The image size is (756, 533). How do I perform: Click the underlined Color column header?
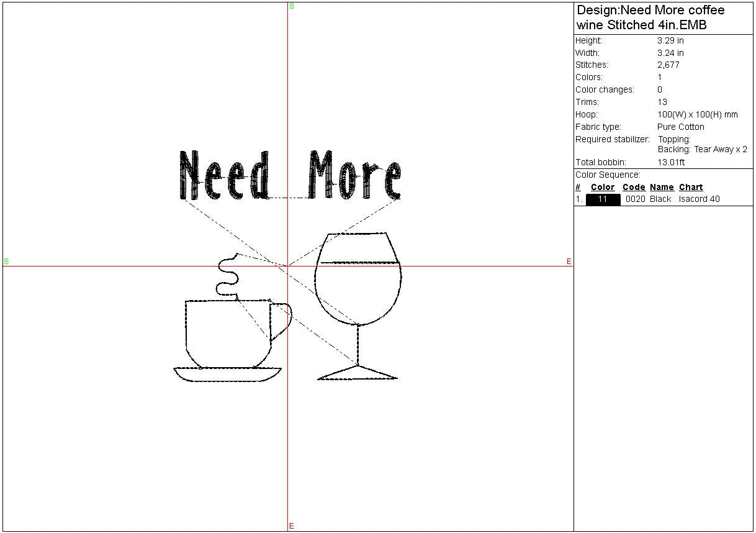tap(602, 187)
